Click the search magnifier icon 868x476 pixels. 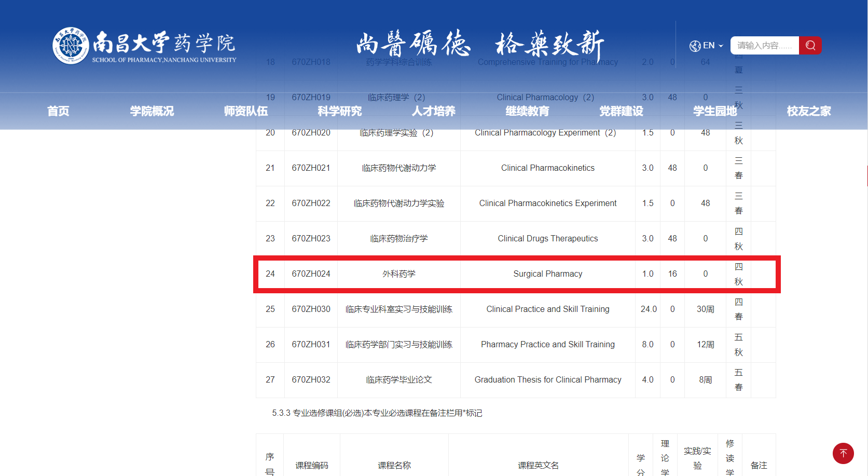(x=809, y=45)
